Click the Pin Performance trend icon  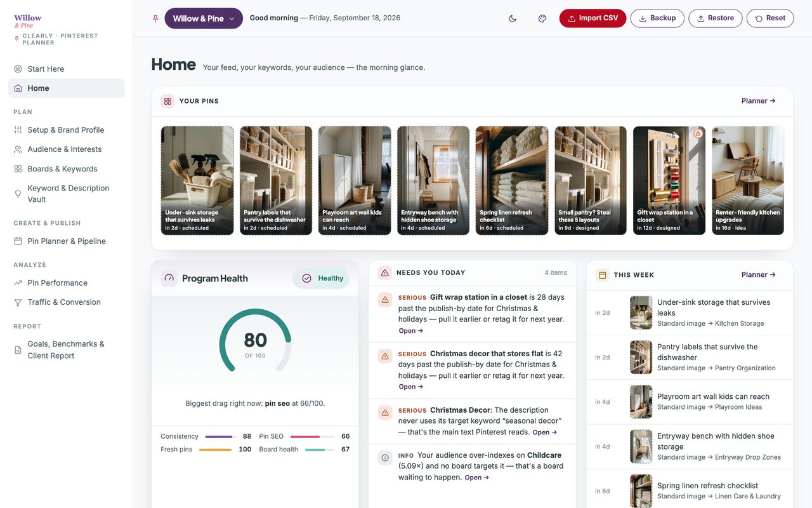(x=18, y=283)
